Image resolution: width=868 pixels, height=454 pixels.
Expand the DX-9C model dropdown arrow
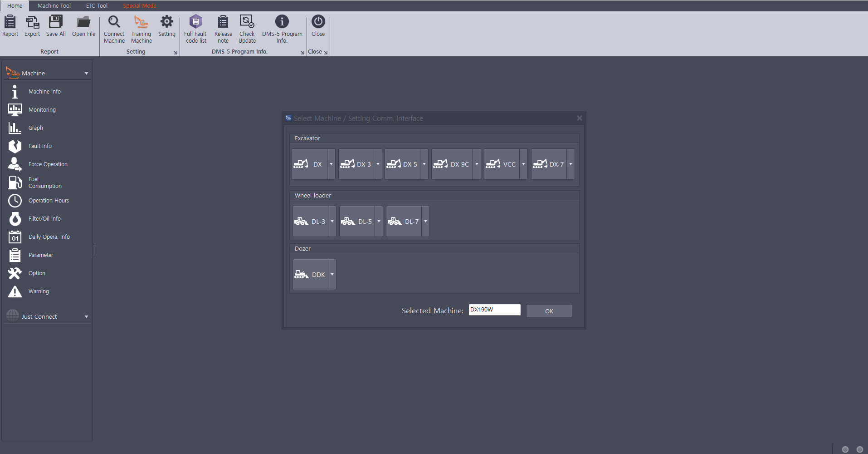coord(477,164)
